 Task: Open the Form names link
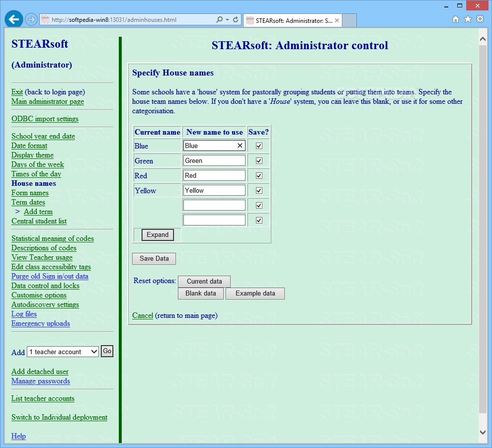30,193
